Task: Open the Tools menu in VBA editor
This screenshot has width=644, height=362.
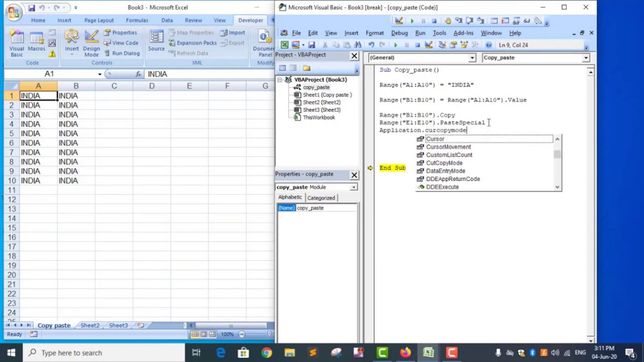Action: pyautogui.click(x=439, y=33)
